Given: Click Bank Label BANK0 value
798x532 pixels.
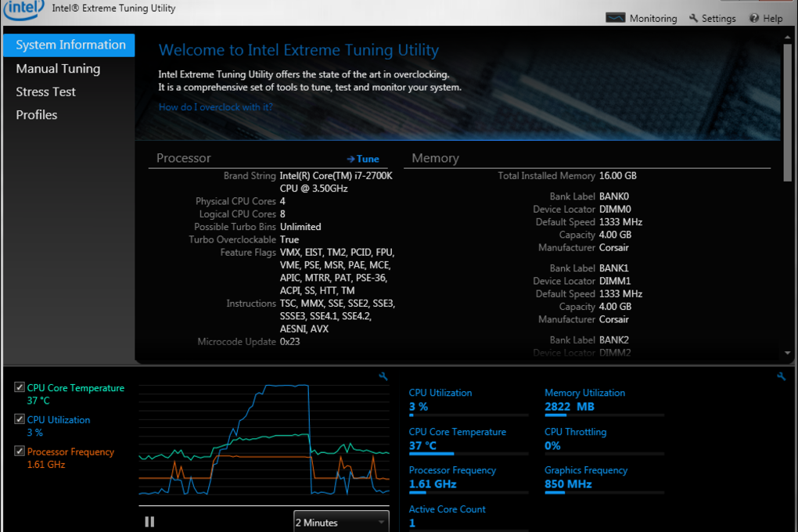Looking at the screenshot, I should click(x=614, y=196).
